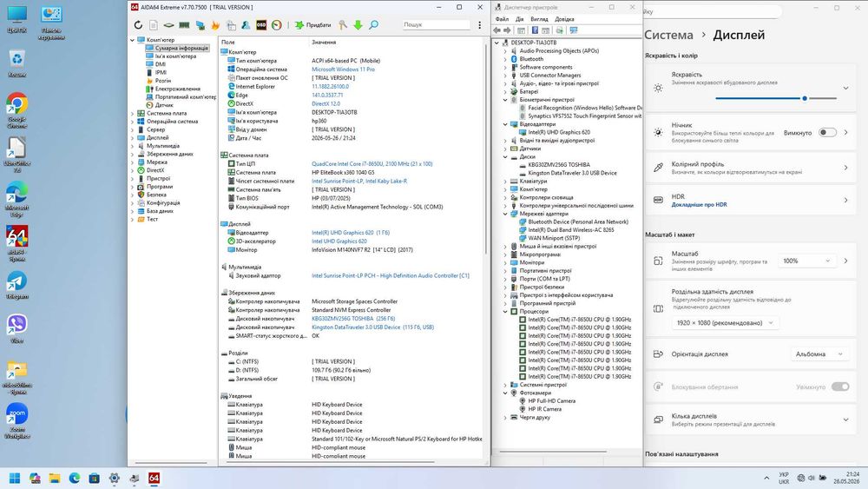Click the AIDA64 product key icon
Image resolution: width=868 pixels, height=489 pixels.
[x=343, y=25]
